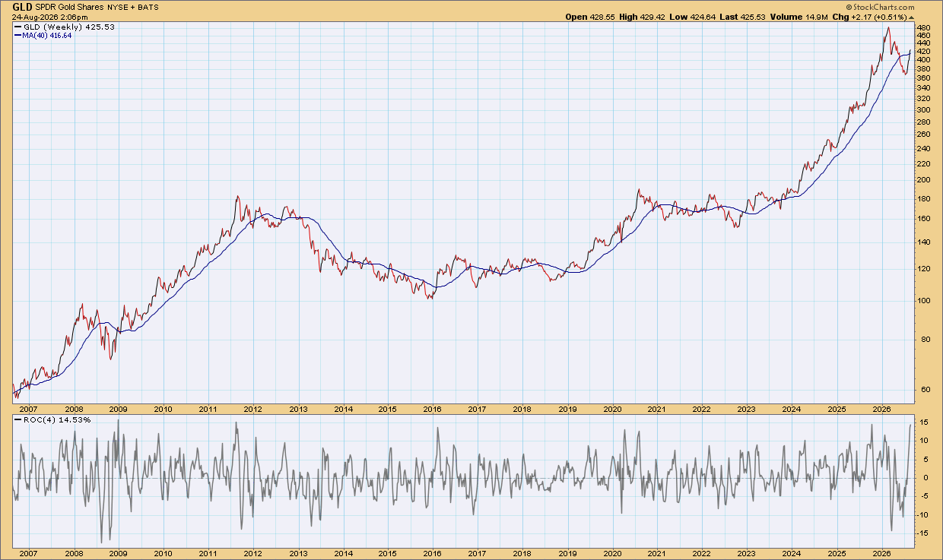Click the 'SPDR Gold Shares' name text
The width and height of the screenshot is (943, 560).
(70, 6)
